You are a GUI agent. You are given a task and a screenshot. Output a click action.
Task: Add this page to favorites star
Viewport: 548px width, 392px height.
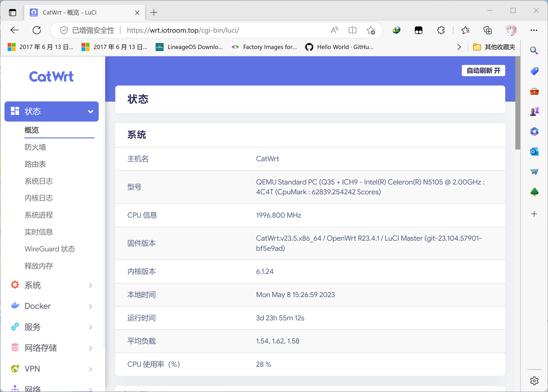pos(371,30)
